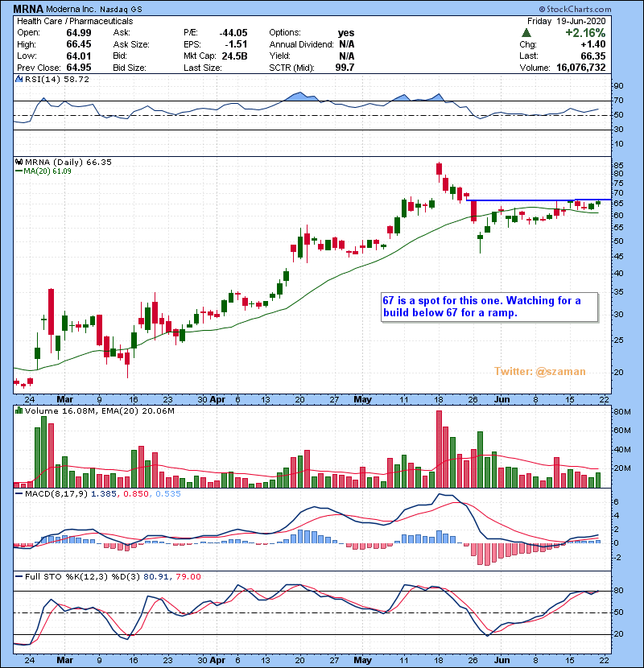
Task: Click the Chg value +1.40
Action: click(592, 44)
